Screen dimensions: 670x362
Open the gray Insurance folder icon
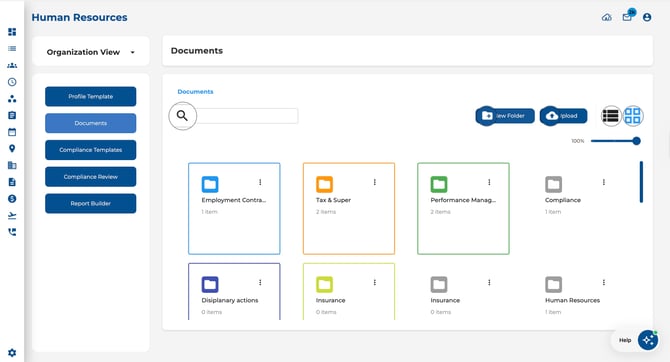point(439,285)
